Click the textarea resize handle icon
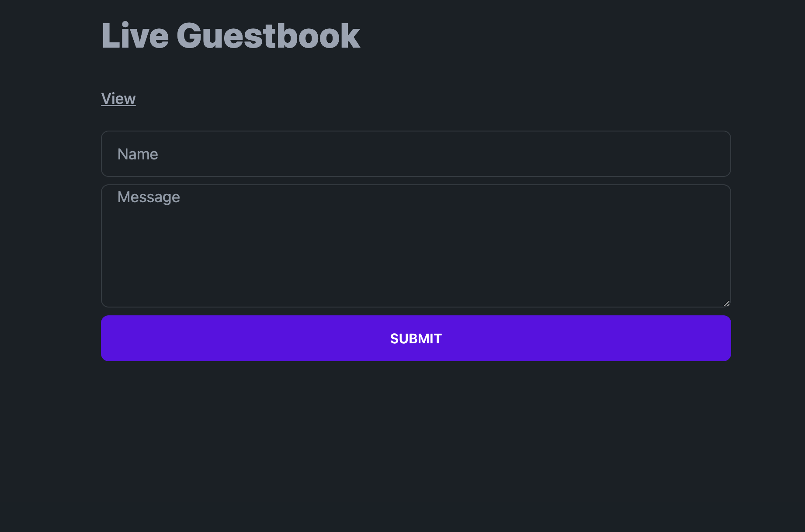Image resolution: width=805 pixels, height=532 pixels. tap(726, 303)
